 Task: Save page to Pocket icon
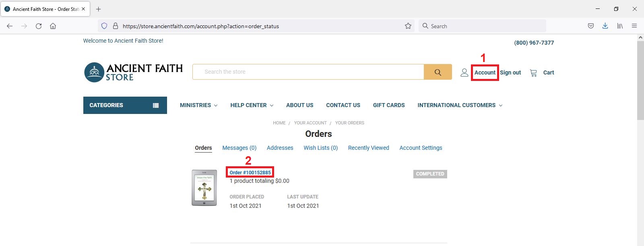tap(590, 26)
